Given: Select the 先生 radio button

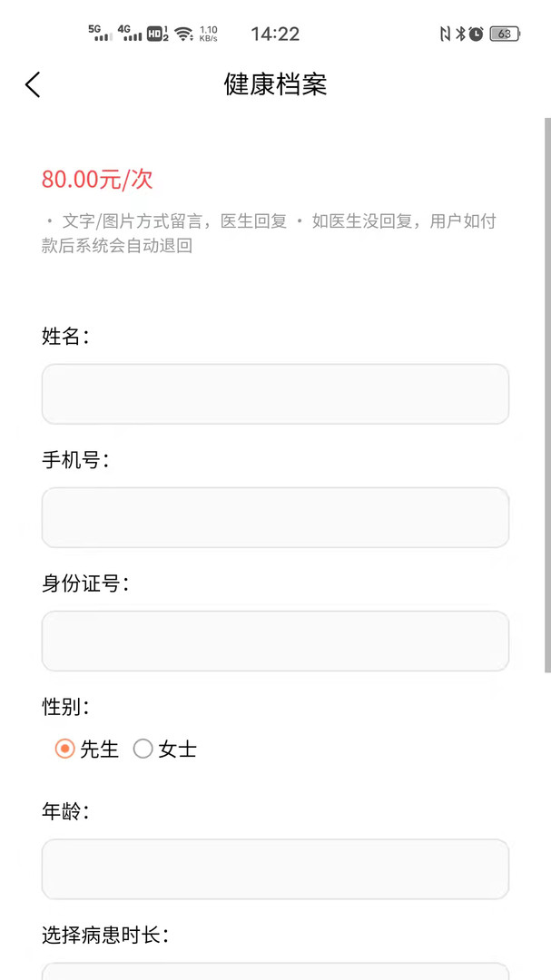Looking at the screenshot, I should [x=64, y=750].
